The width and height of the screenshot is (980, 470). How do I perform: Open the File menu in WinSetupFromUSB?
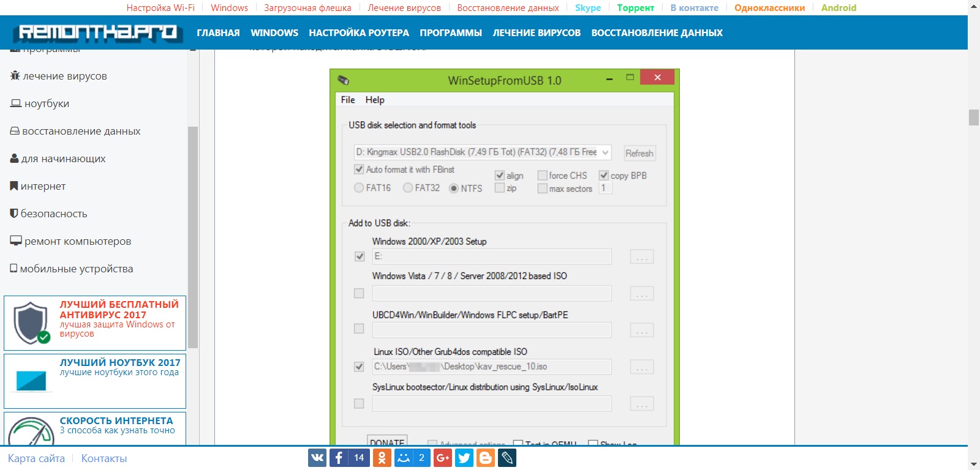(348, 100)
